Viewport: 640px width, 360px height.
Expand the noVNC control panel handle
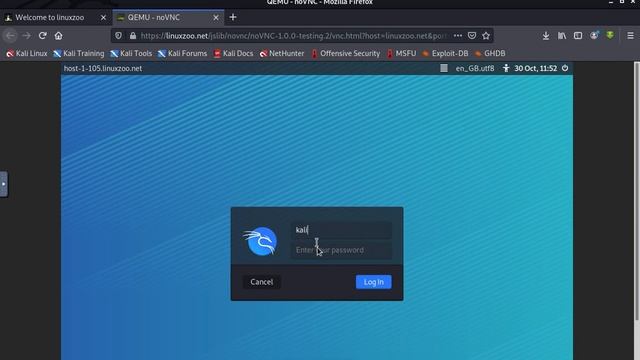coord(4,184)
